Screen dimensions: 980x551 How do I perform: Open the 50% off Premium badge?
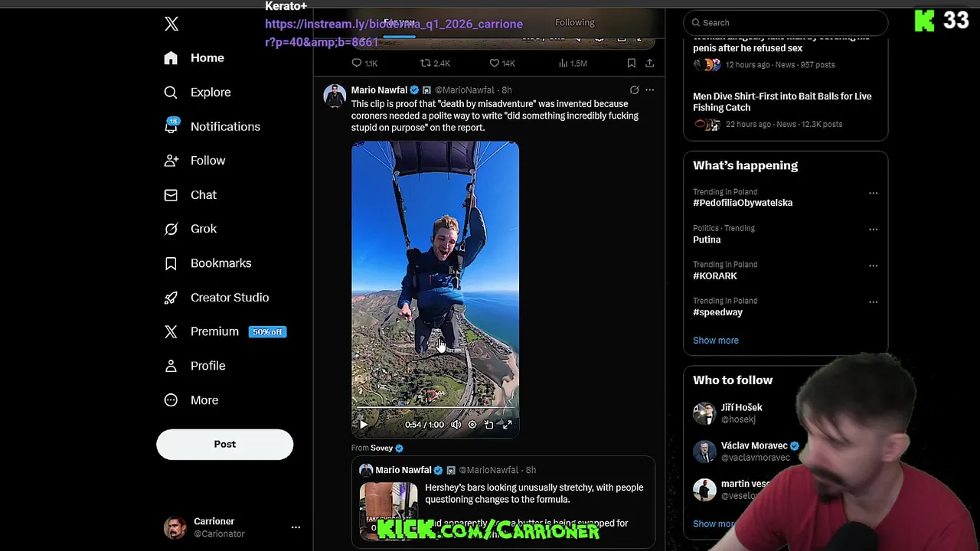click(267, 332)
